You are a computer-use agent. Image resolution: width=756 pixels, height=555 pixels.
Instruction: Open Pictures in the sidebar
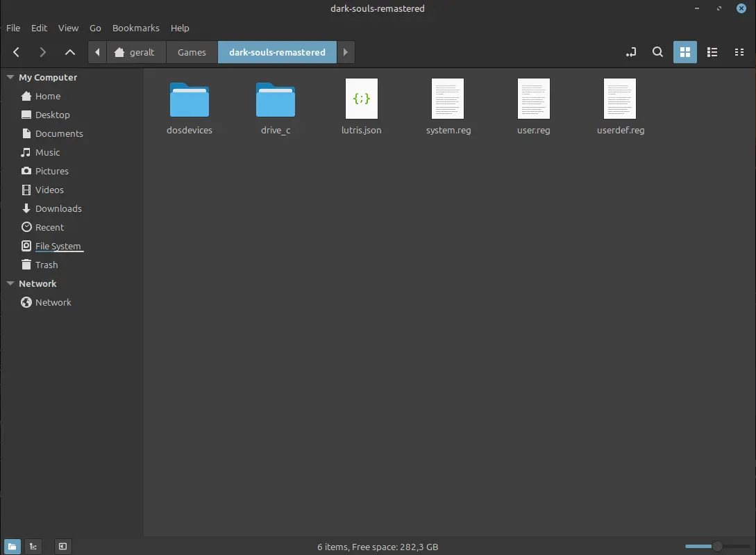(51, 172)
